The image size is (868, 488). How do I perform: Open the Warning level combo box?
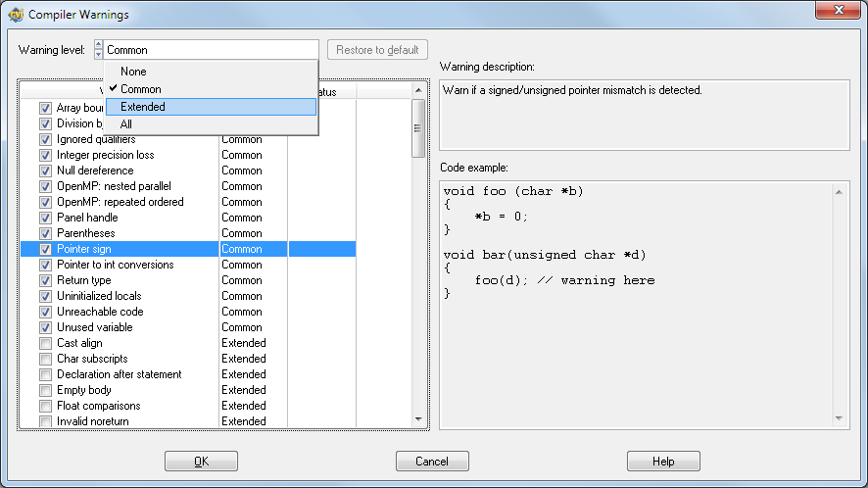[211, 49]
